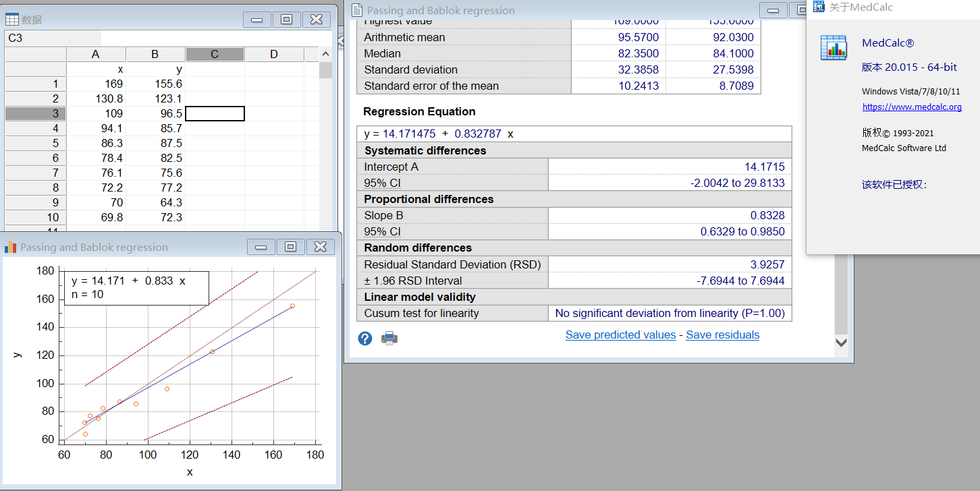Image resolution: width=980 pixels, height=491 pixels.
Task: Click the up scroll arrow on the data window scrollbar
Action: pos(325,54)
